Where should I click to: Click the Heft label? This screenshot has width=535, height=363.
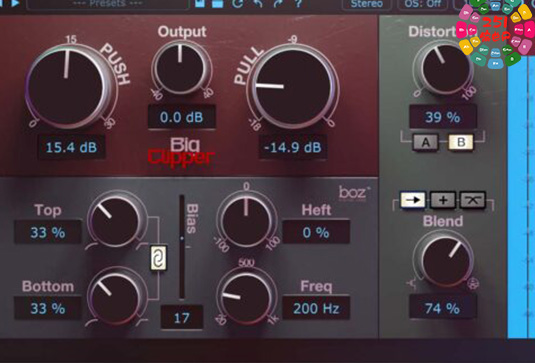[x=316, y=210]
